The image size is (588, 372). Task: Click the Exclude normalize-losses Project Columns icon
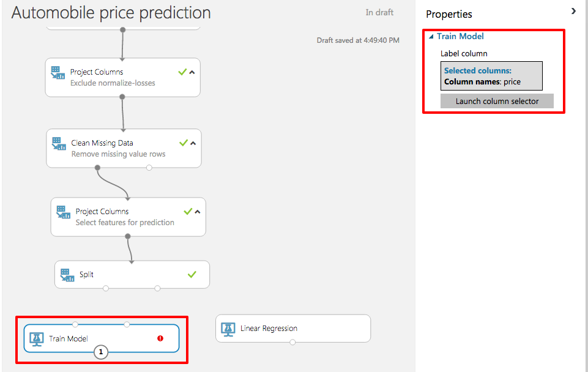pyautogui.click(x=58, y=72)
